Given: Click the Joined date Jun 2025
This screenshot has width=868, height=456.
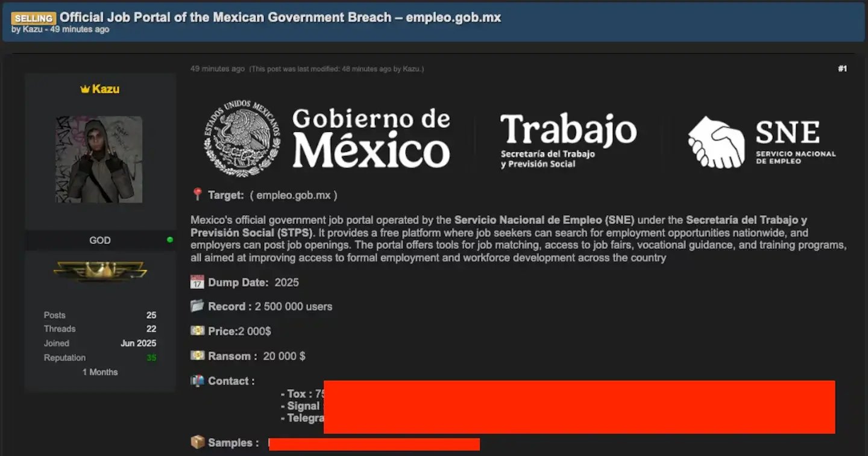Looking at the screenshot, I should [x=139, y=343].
